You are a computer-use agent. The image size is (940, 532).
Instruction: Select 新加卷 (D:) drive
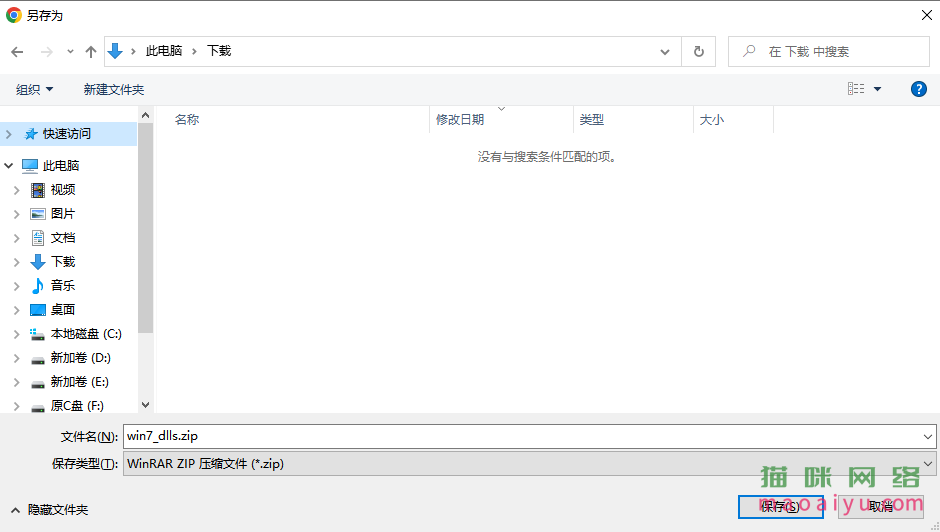(80, 357)
